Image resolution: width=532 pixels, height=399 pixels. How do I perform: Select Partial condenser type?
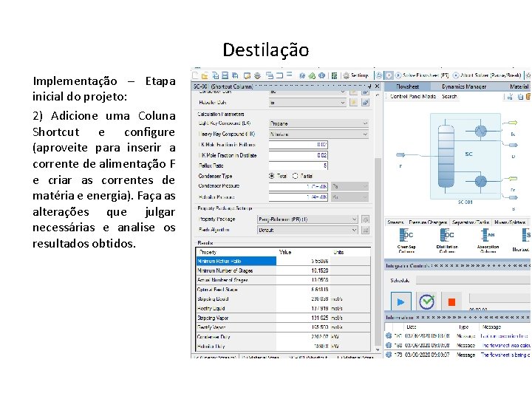[295, 176]
